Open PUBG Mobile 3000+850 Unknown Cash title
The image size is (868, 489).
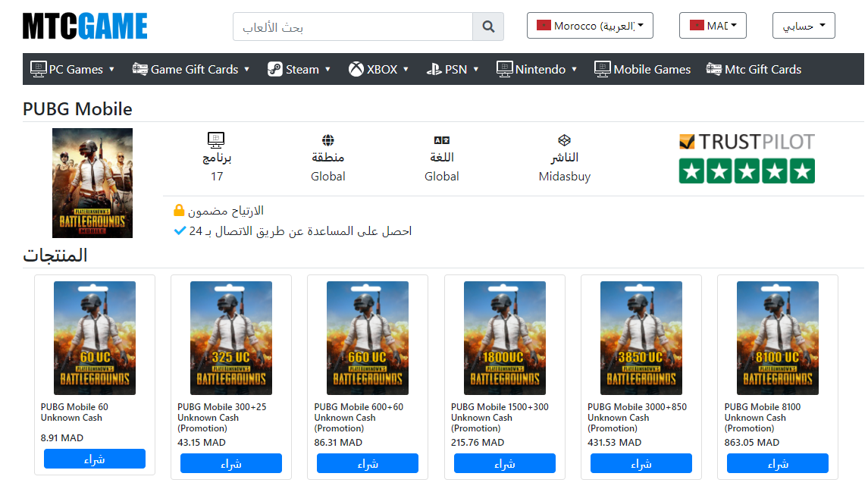(x=637, y=418)
